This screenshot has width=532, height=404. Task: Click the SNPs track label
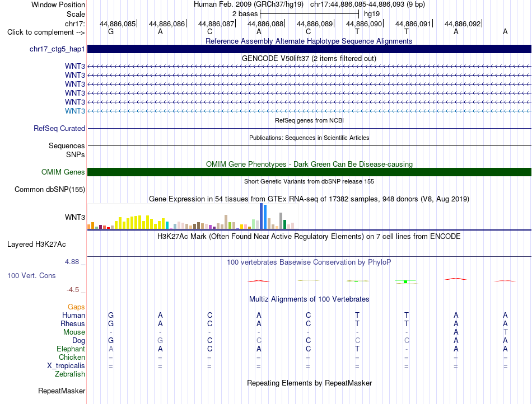pyautogui.click(x=76, y=154)
